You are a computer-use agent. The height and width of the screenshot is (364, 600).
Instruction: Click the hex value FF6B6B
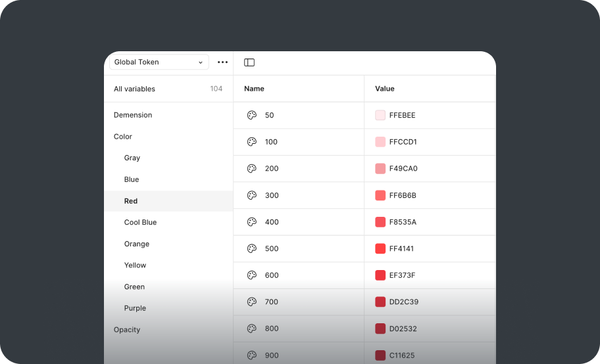click(403, 195)
